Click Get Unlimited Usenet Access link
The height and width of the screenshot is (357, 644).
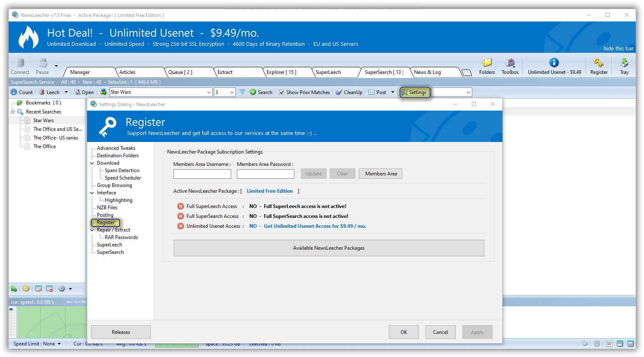[315, 226]
